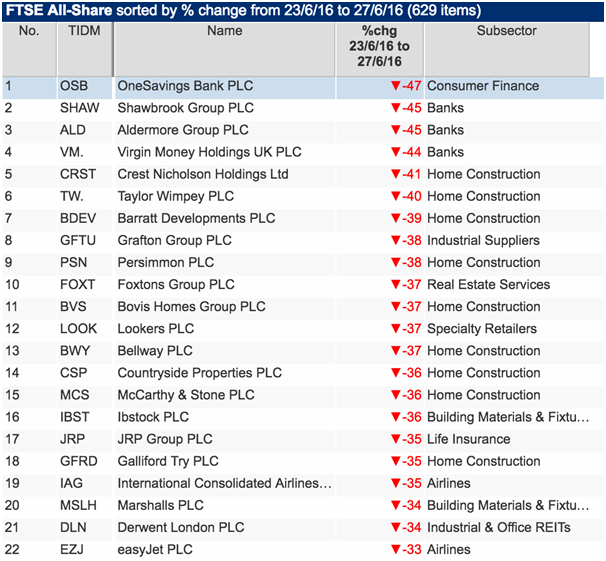606x561 pixels.
Task: Click Life Insurance subsector cell
Action: (x=468, y=439)
